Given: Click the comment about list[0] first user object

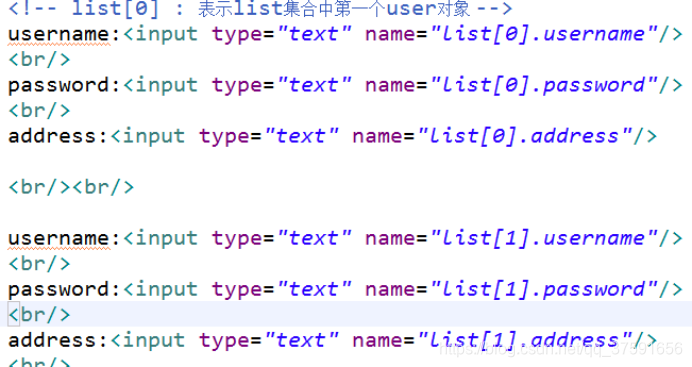Looking at the screenshot, I should pyautogui.click(x=260, y=8).
